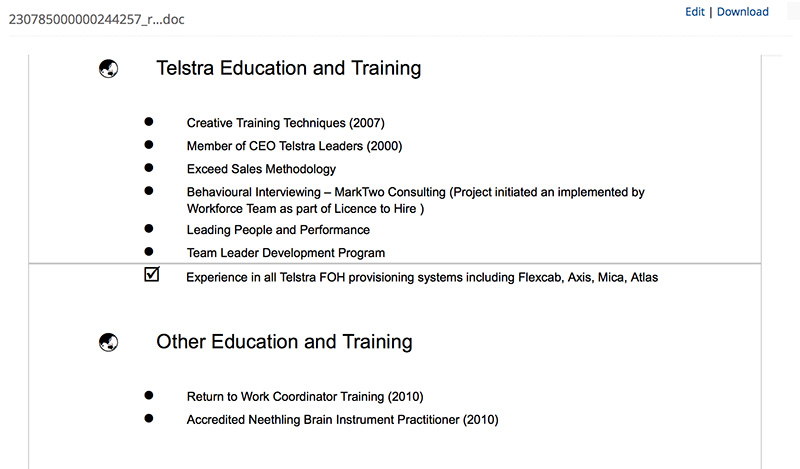Click the Other Education and Training heading
The height and width of the screenshot is (469, 800).
[x=284, y=342]
